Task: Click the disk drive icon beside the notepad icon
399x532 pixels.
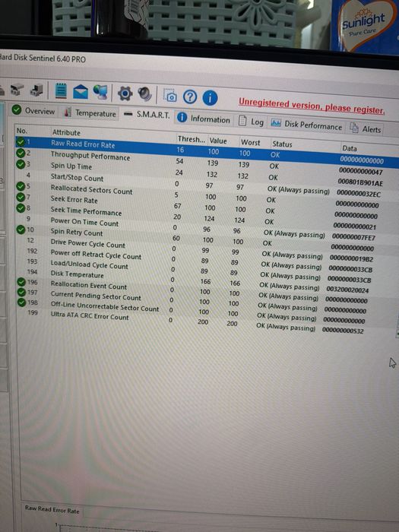Action: (x=36, y=90)
